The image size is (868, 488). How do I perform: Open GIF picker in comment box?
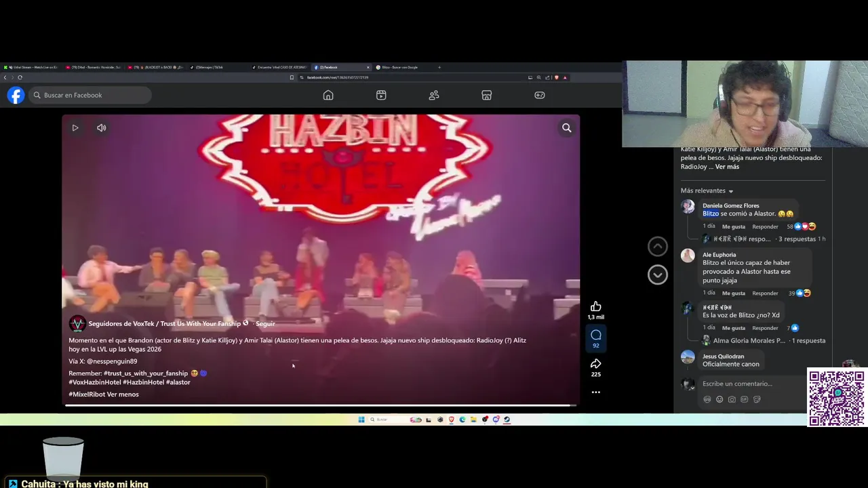pos(744,399)
